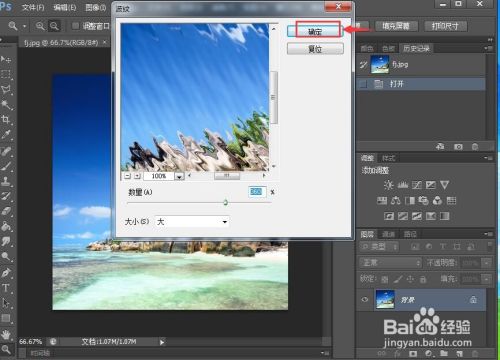This screenshot has height=360, width=500.
Task: Toggle lock all
Action: 423,279
